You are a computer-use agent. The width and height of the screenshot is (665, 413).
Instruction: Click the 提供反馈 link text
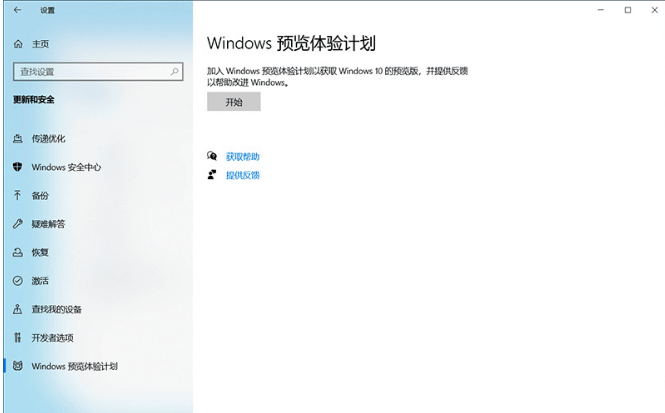[242, 175]
